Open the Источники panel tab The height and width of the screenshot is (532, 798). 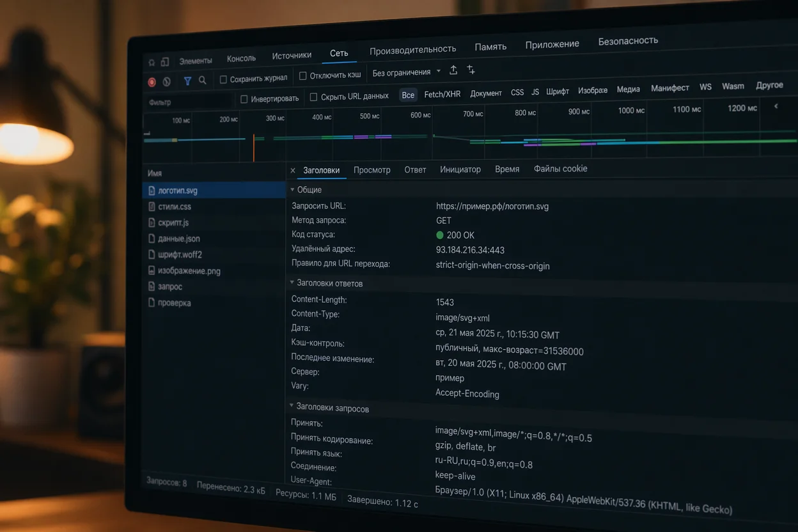point(292,56)
